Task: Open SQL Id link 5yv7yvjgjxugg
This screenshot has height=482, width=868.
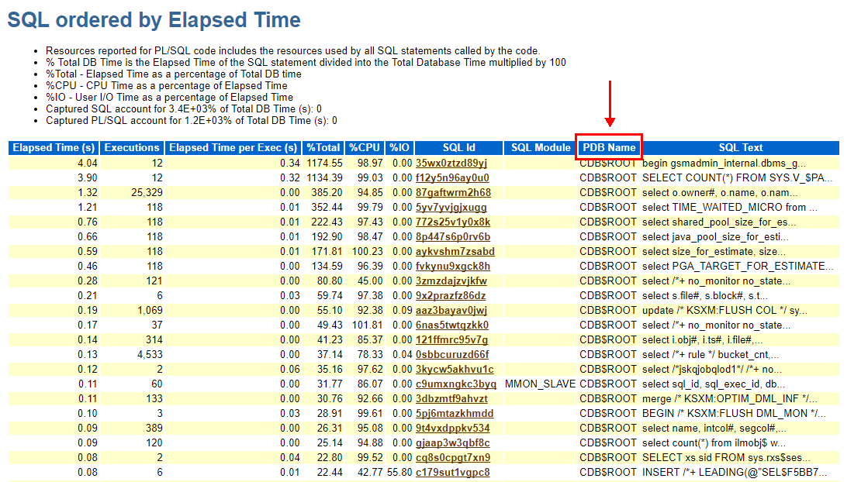Action: point(451,207)
